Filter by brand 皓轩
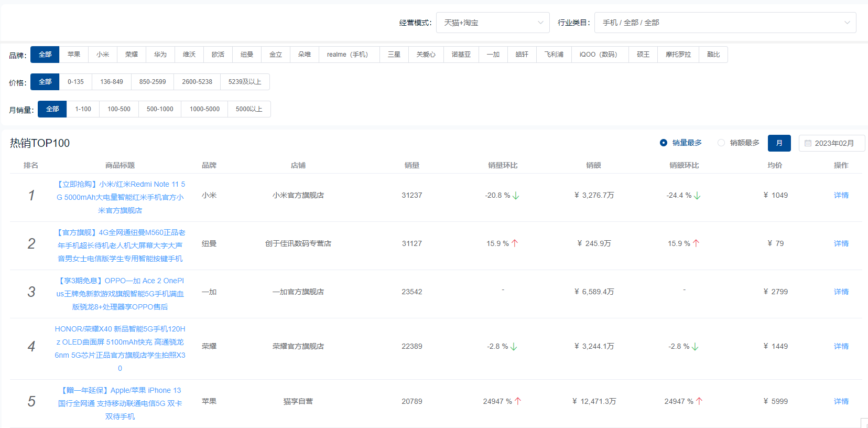Screen dimensions: 868x428 [522, 55]
